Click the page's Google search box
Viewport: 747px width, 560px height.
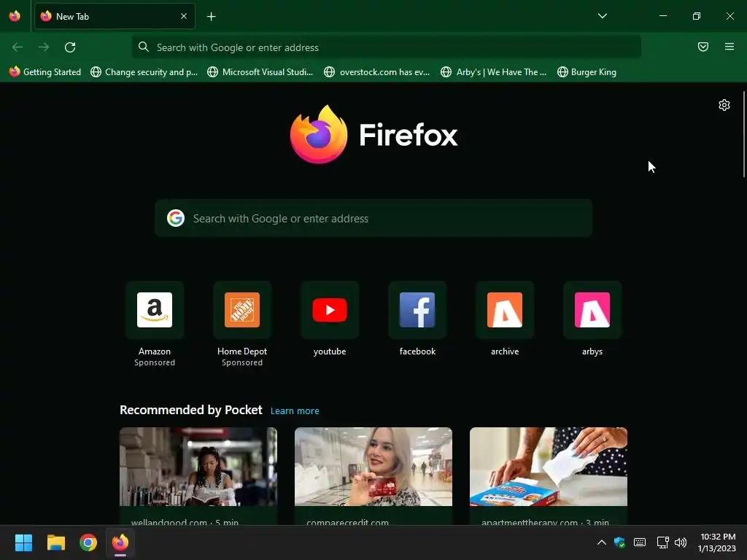pos(373,218)
